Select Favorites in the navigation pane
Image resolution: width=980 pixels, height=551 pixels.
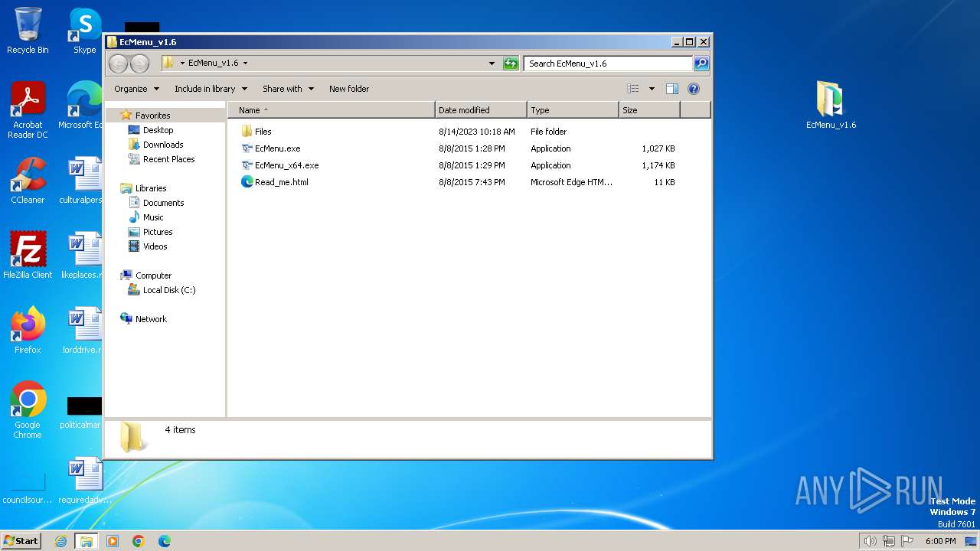point(152,116)
